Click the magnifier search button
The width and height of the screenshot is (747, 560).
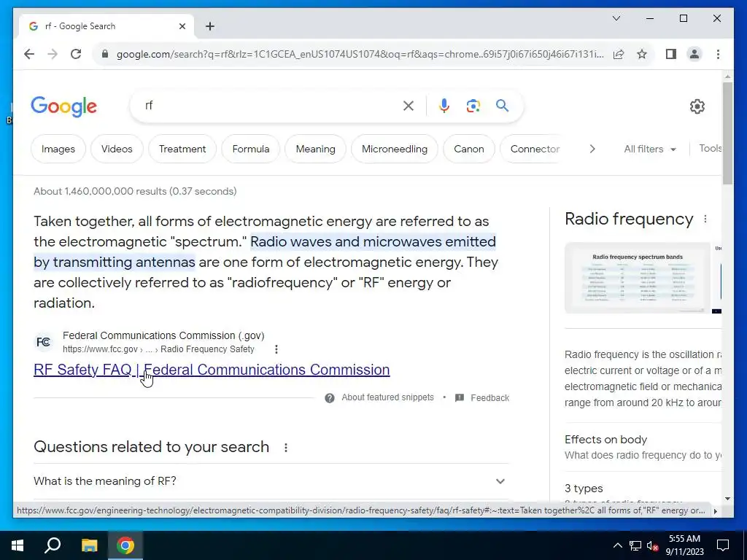point(502,105)
